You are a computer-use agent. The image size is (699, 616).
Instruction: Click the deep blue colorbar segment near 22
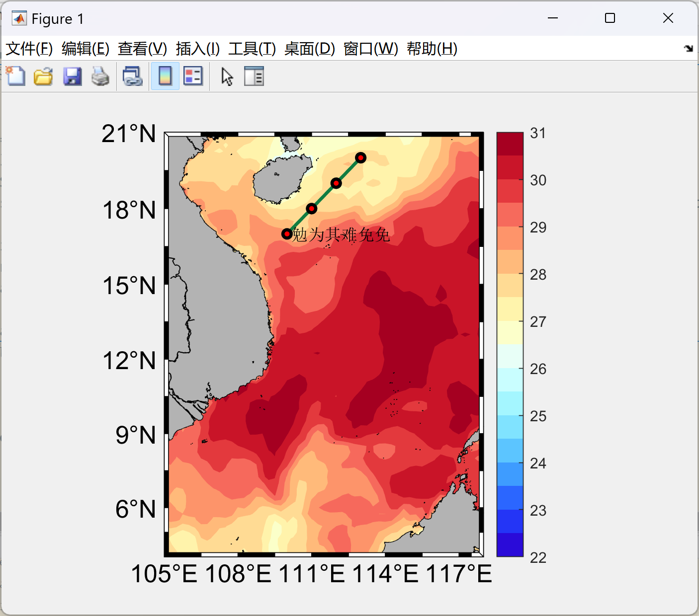point(510,545)
